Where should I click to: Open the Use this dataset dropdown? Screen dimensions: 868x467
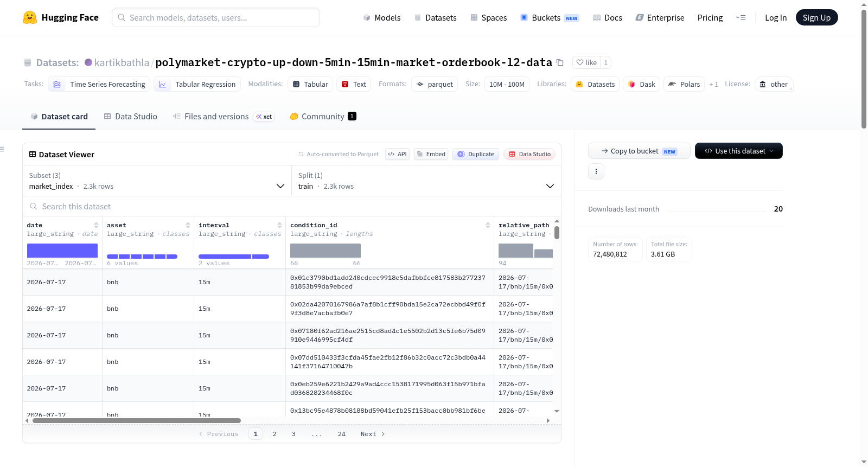coord(738,151)
